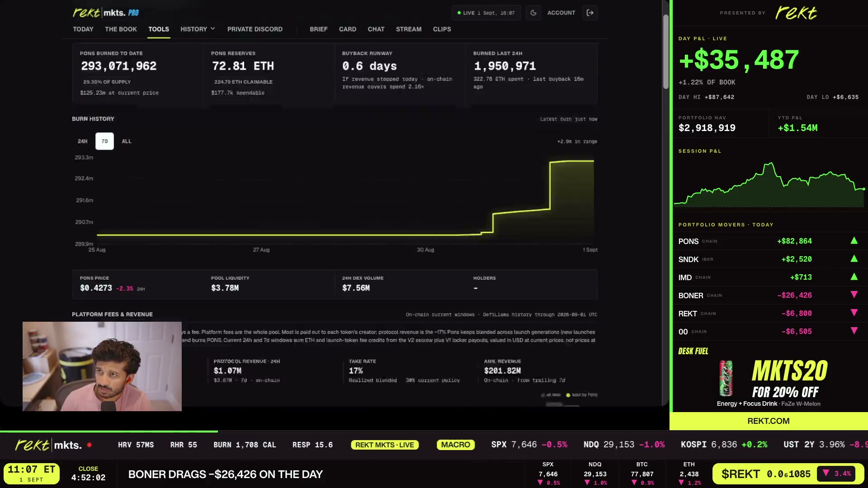Click the TAKE RATE 17% value

[x=356, y=371]
